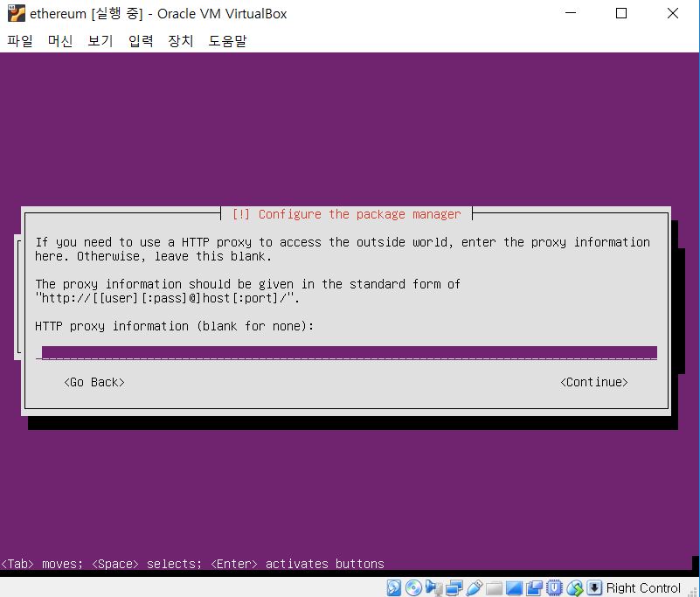Click the 'HTTP proxy information (blank for none):' label

(175, 326)
